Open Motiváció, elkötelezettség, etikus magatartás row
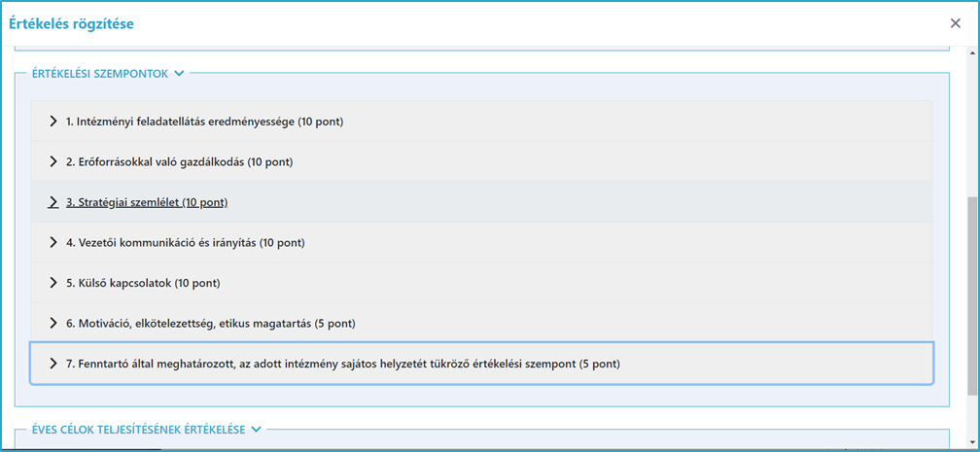Image resolution: width=980 pixels, height=452 pixels. [x=481, y=324]
